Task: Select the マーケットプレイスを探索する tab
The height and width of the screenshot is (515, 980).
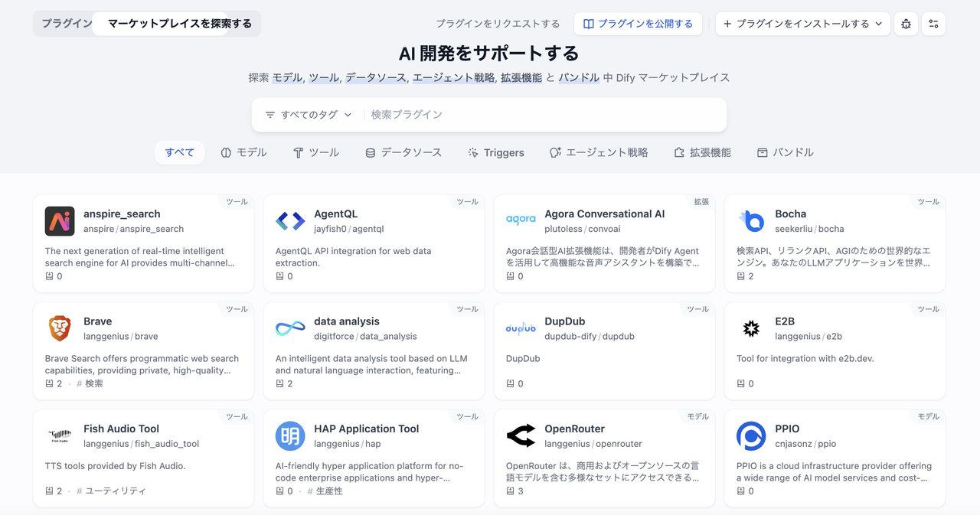Action: (180, 24)
